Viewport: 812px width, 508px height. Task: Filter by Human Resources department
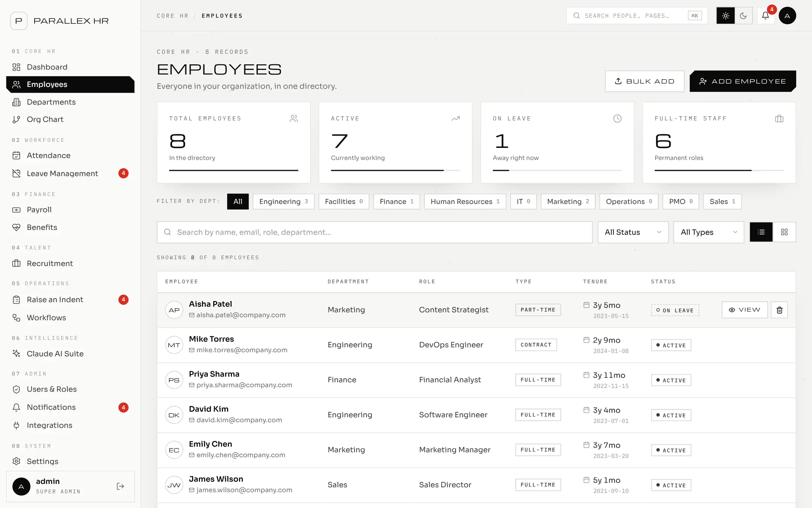465,202
